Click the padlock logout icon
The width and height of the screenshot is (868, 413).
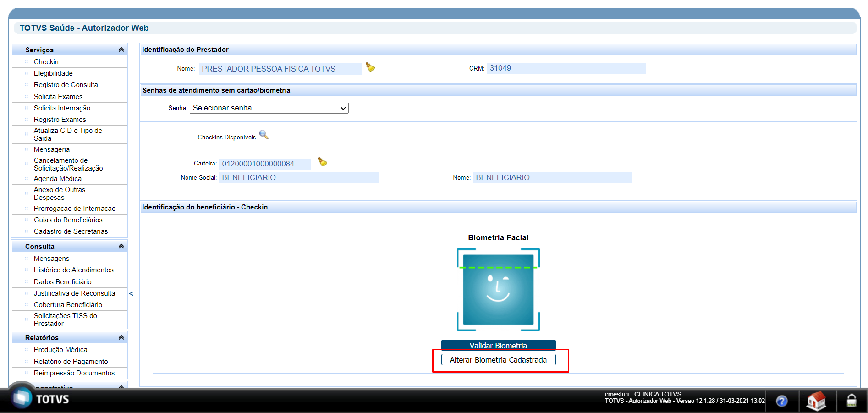click(x=852, y=401)
